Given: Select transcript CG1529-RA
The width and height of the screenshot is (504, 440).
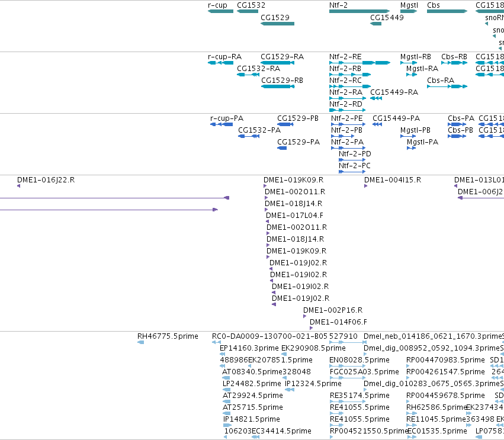Looking at the screenshot, I should coord(277,63).
